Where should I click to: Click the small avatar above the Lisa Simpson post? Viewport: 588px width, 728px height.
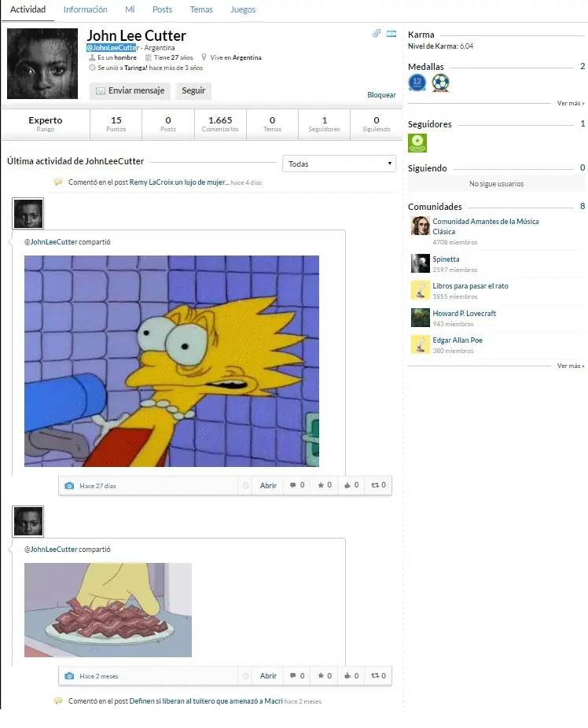28,214
